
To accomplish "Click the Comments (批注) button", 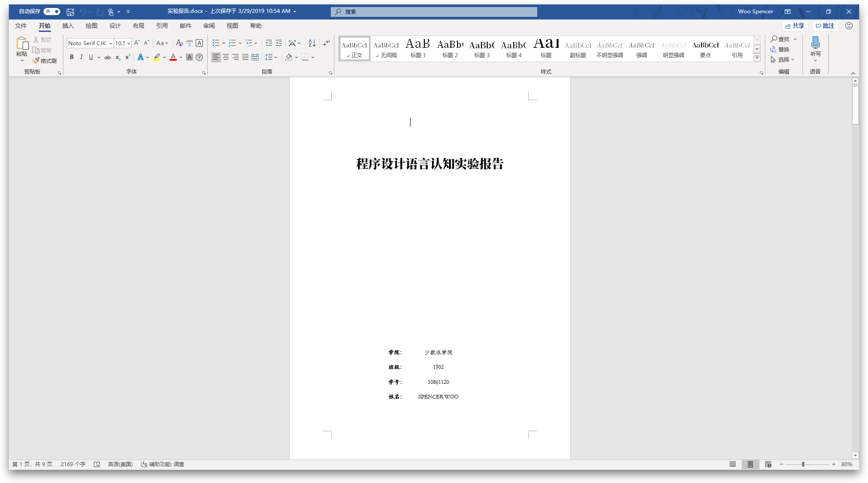I will pos(825,26).
